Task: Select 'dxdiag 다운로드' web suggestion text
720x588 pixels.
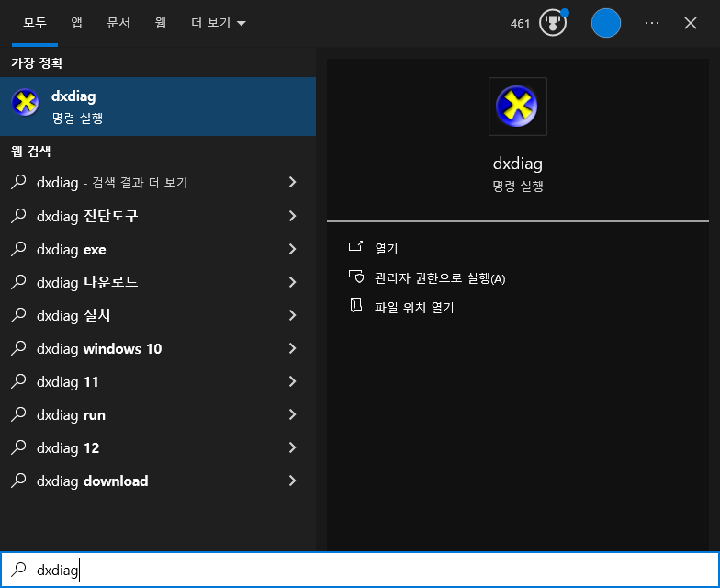Action: tap(87, 282)
